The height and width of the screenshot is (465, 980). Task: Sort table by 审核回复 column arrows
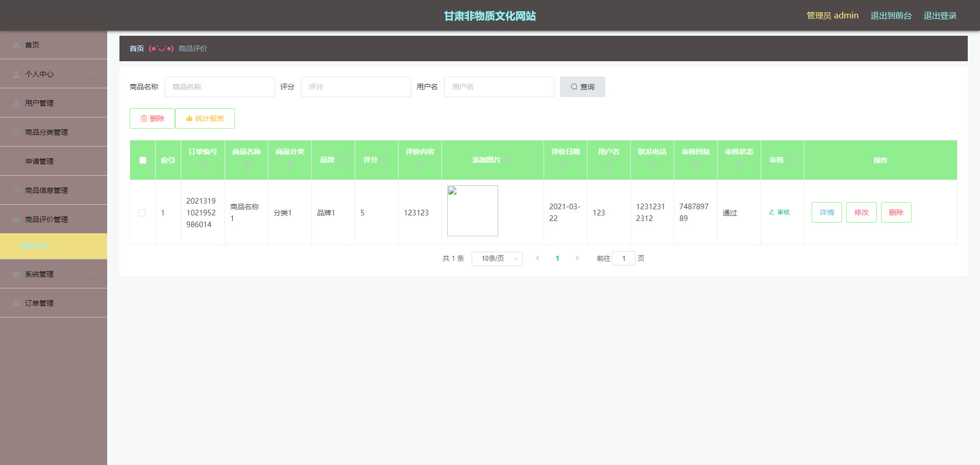pyautogui.click(x=695, y=165)
